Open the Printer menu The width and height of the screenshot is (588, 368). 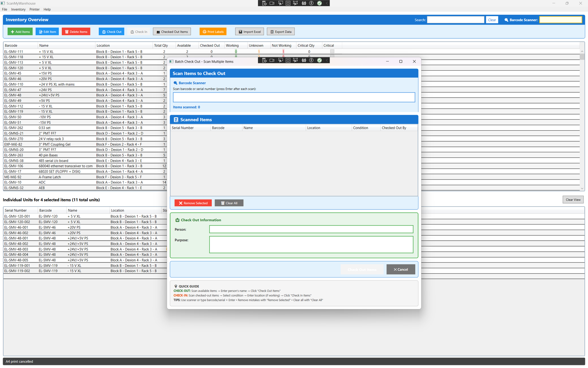point(34,9)
